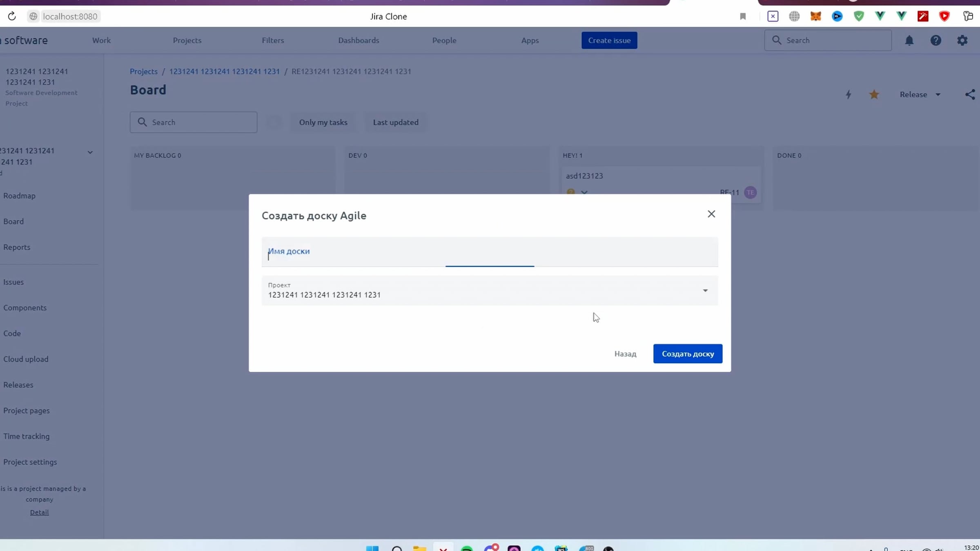Screen dimensions: 980x551
Task: Reload the page with the refresh icon
Action: [12, 16]
